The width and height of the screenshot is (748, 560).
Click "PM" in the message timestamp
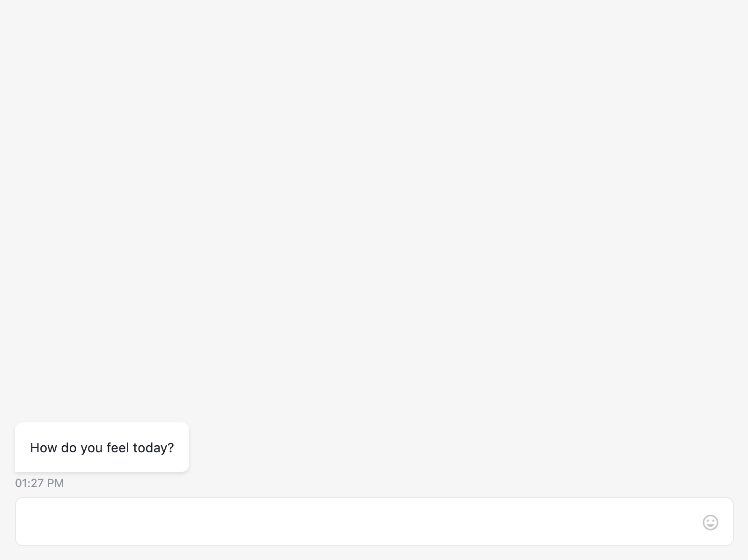click(x=55, y=483)
